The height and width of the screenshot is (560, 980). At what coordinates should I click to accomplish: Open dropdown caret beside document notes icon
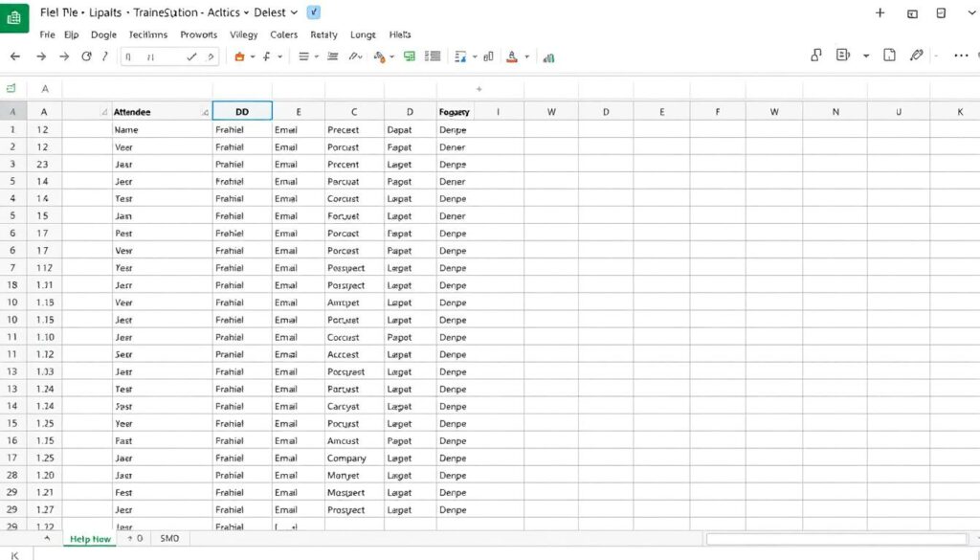point(865,56)
